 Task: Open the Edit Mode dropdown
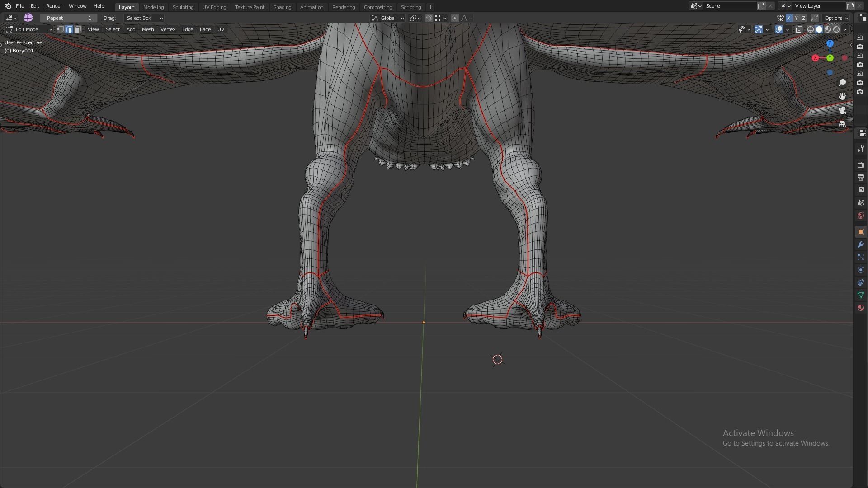[29, 29]
